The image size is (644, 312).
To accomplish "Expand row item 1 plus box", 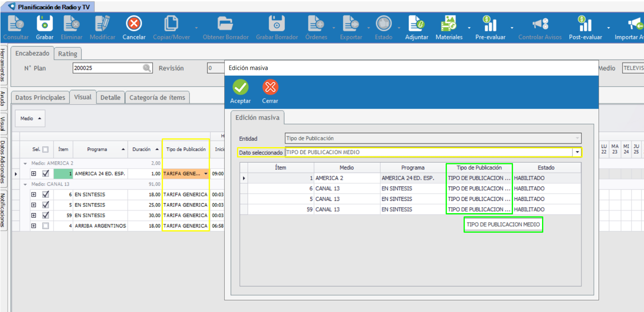I will [x=34, y=173].
